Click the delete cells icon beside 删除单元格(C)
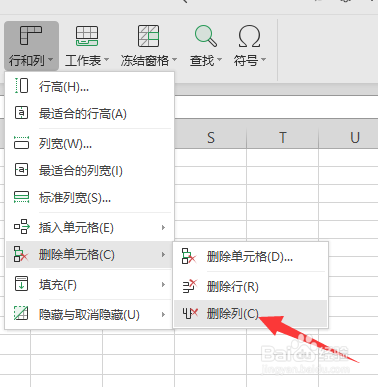378x387 pixels. [x=21, y=254]
